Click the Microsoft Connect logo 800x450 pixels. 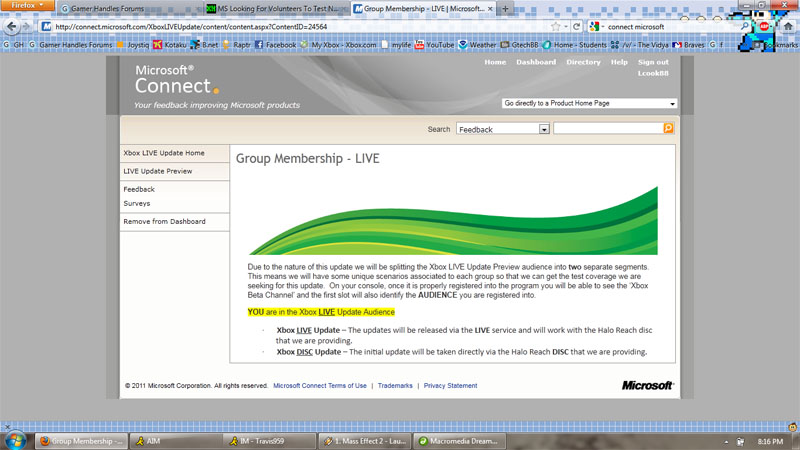coord(177,80)
